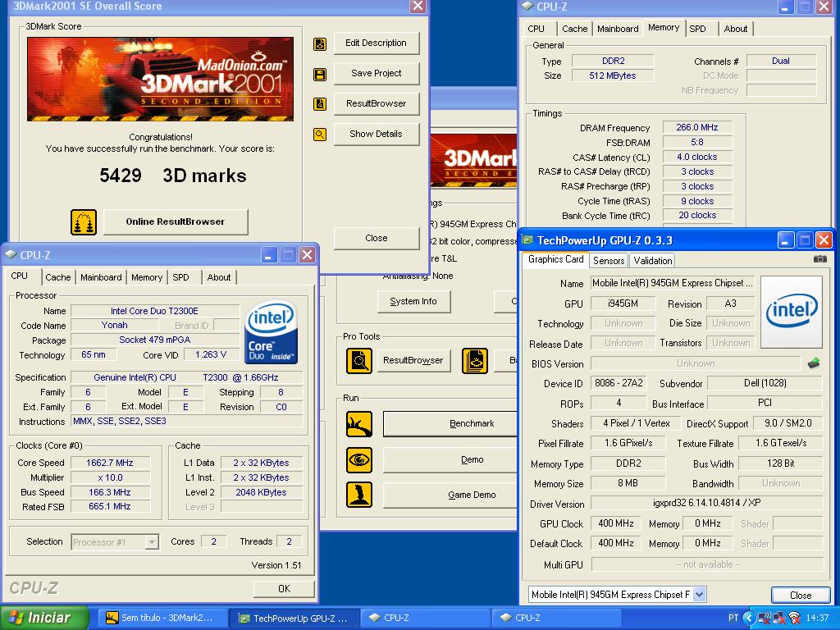Click the PT language indicator

733,619
